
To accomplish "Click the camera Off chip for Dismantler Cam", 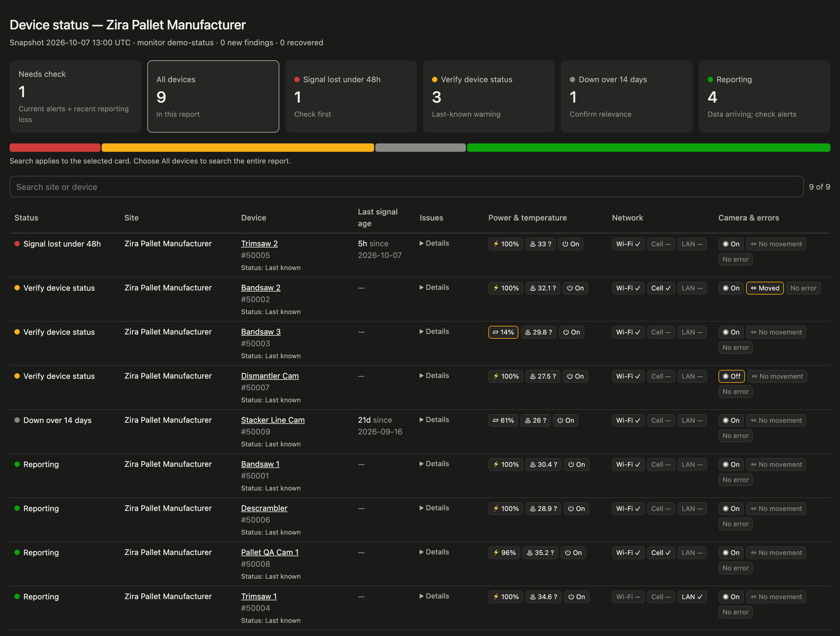I will (731, 376).
